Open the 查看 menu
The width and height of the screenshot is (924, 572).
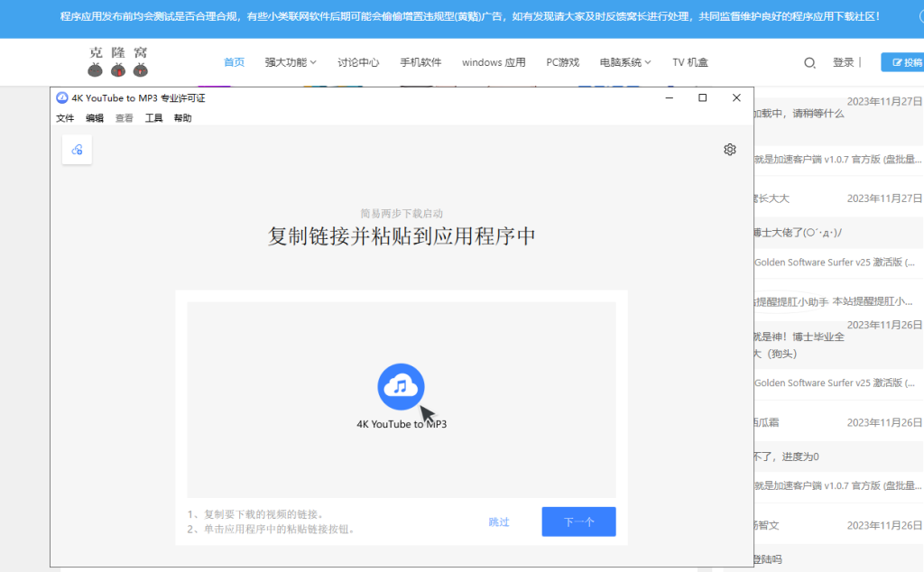pyautogui.click(x=124, y=118)
